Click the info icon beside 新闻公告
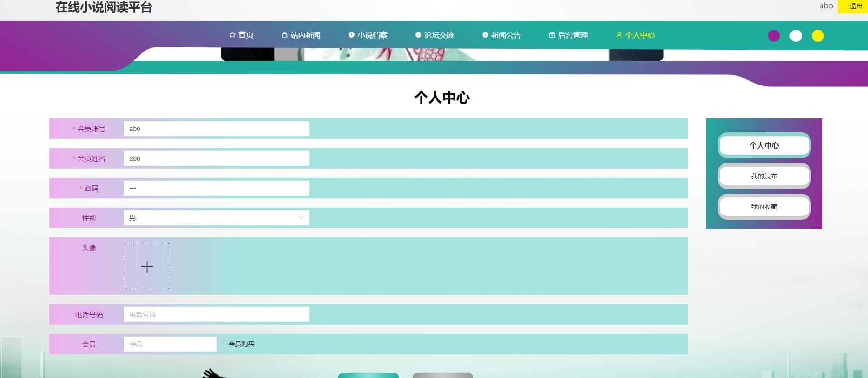This screenshot has height=378, width=868. tap(485, 35)
